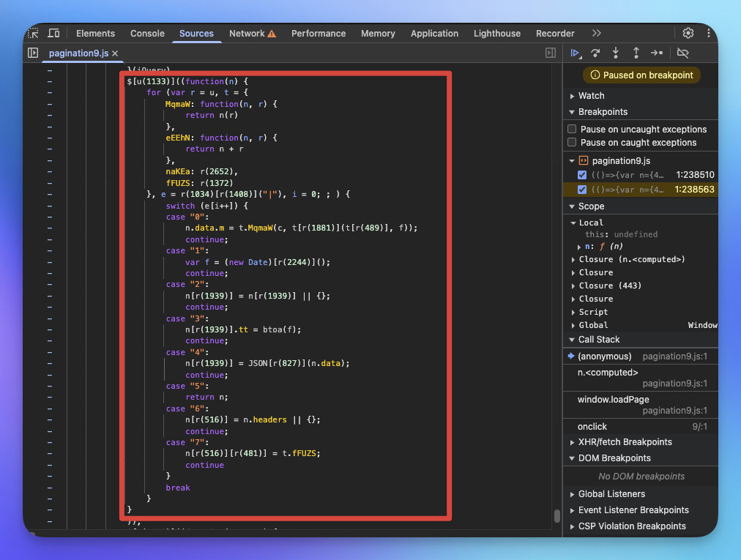Open DevTools settings gear
The width and height of the screenshot is (741, 560).
click(x=688, y=33)
